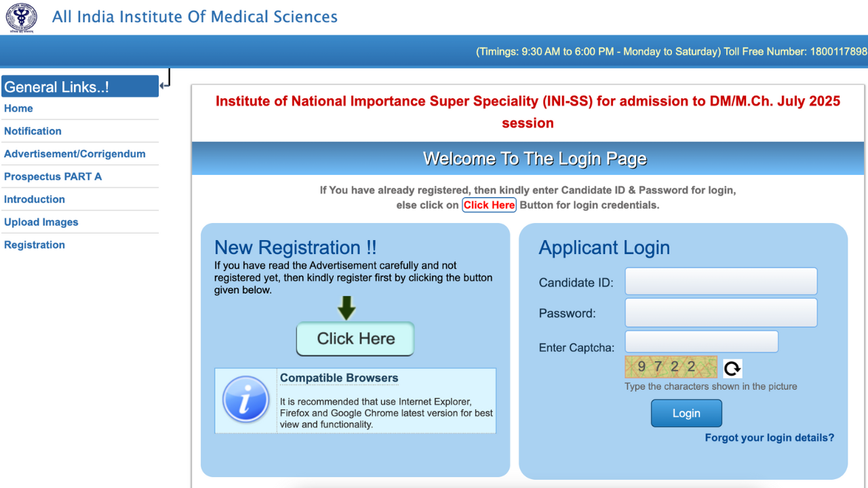Image resolution: width=868 pixels, height=488 pixels.
Task: Click the INI-SS July 2025 session heading
Action: click(x=528, y=112)
